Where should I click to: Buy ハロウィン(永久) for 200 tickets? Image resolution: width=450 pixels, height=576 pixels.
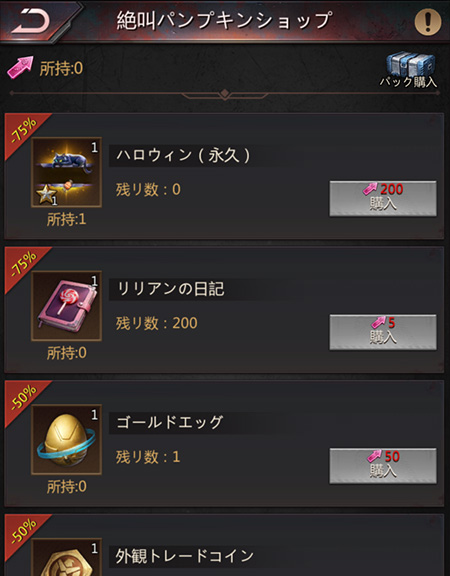click(x=383, y=198)
